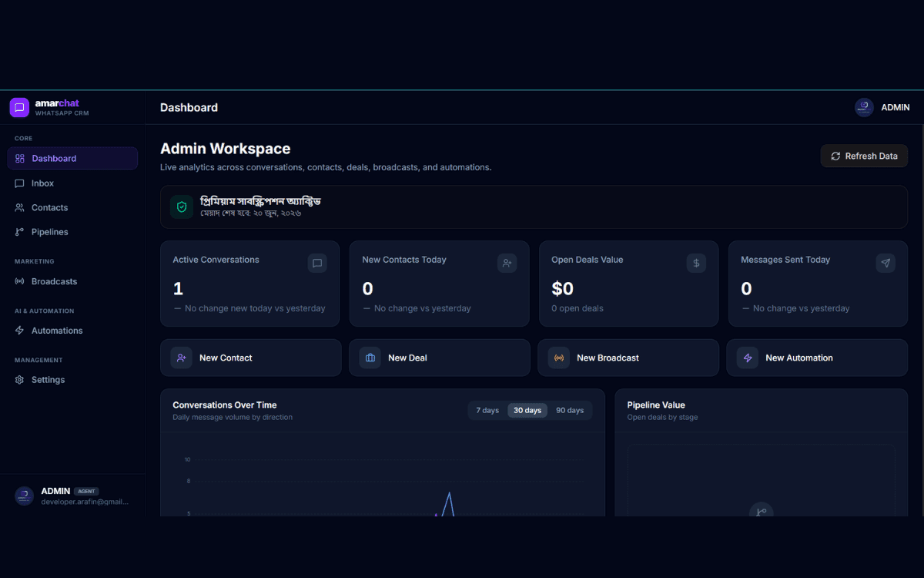Click the '0 open deals' text
This screenshot has height=578, width=924.
pos(577,308)
